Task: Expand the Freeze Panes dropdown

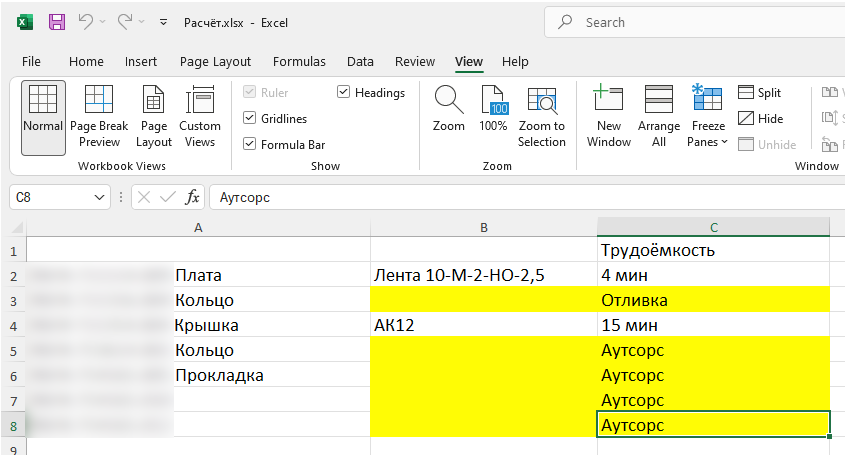Action: (x=707, y=142)
